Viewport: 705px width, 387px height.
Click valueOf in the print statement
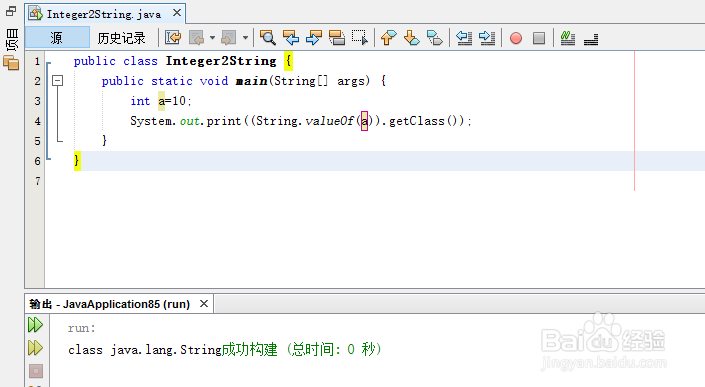point(329,121)
